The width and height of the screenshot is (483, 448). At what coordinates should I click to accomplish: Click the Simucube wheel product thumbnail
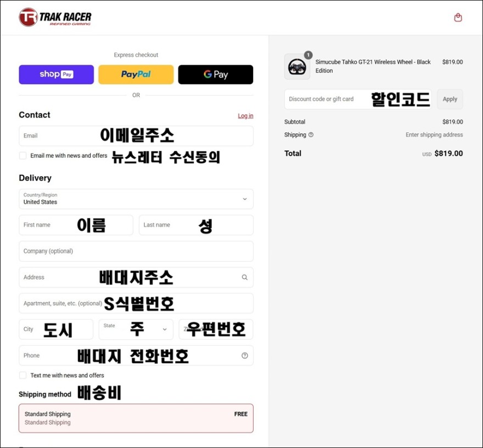pyautogui.click(x=297, y=66)
